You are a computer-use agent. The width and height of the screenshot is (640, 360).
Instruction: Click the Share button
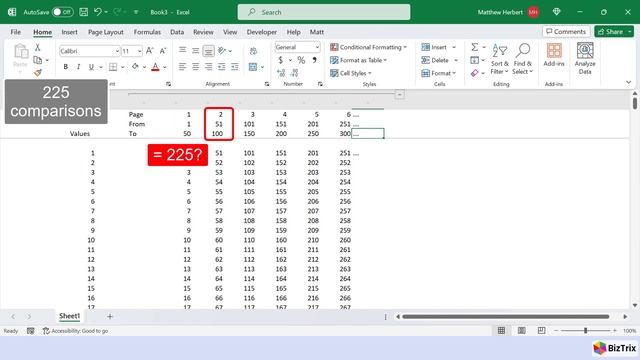coord(614,31)
